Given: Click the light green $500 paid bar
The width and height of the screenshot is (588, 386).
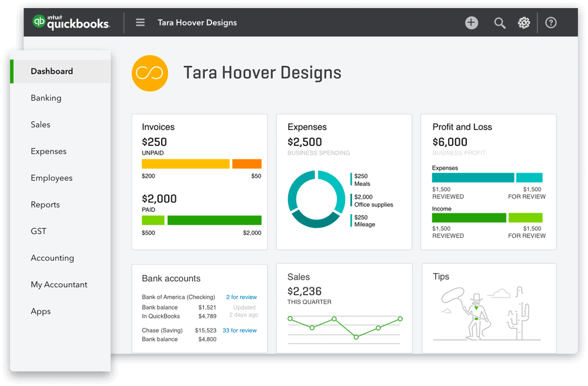Looking at the screenshot, I should click(x=153, y=220).
